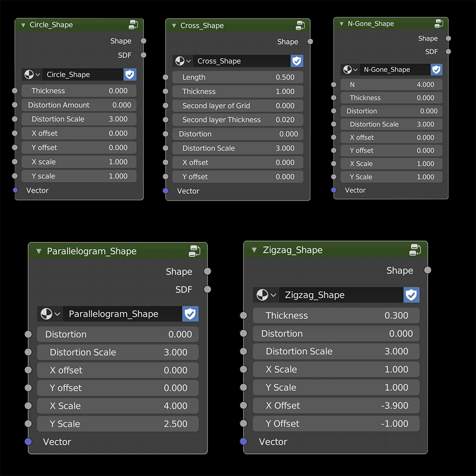Screen dimensions: 476x476
Task: Click the Parallelogram_Shape group name field
Action: tap(123, 314)
